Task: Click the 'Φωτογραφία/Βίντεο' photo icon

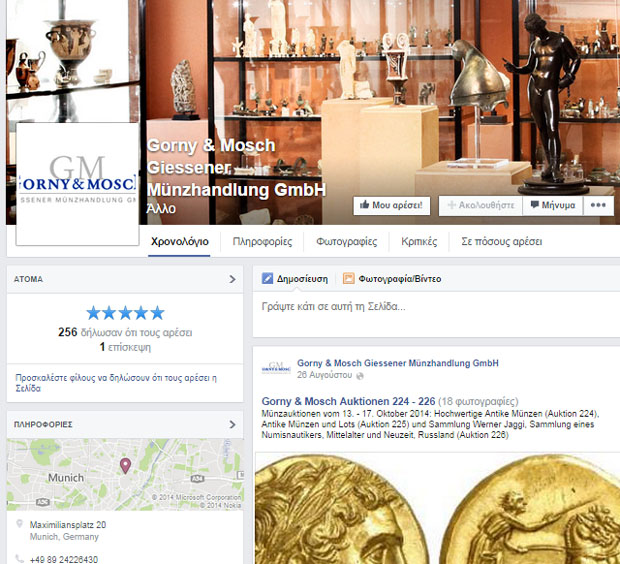Action: [x=348, y=279]
